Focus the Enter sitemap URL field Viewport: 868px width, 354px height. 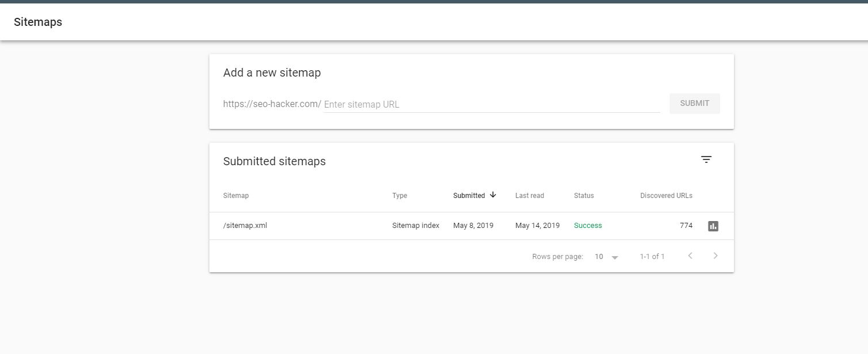click(491, 104)
